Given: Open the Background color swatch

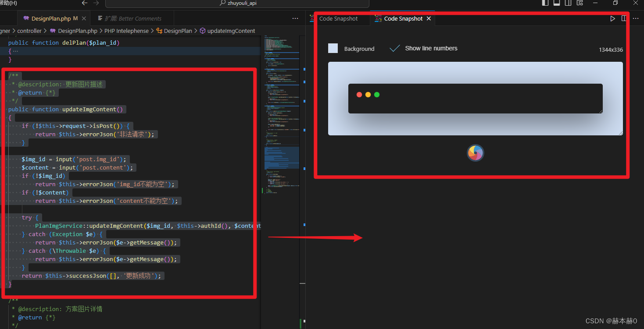Looking at the screenshot, I should (333, 48).
